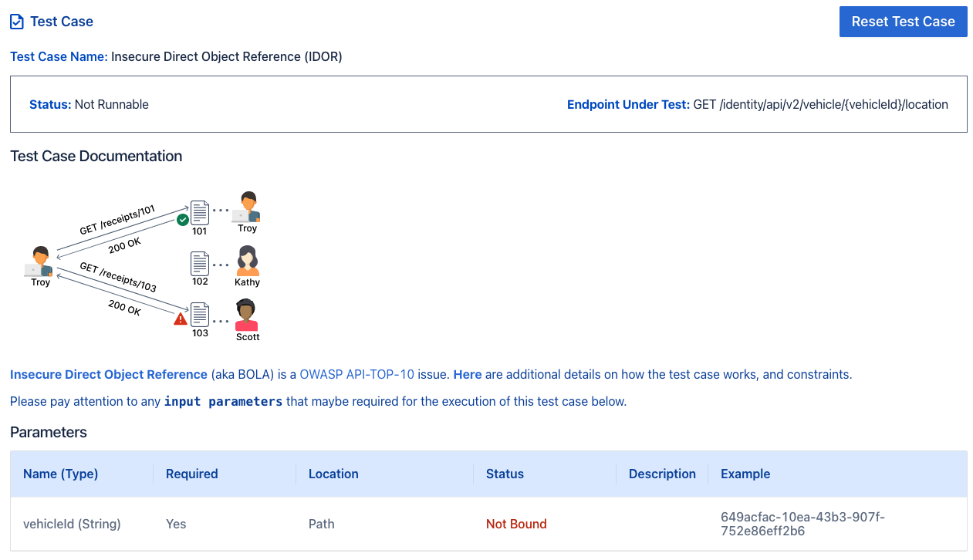The width and height of the screenshot is (973, 560).
Task: Click Kathy's user avatar
Action: click(247, 261)
